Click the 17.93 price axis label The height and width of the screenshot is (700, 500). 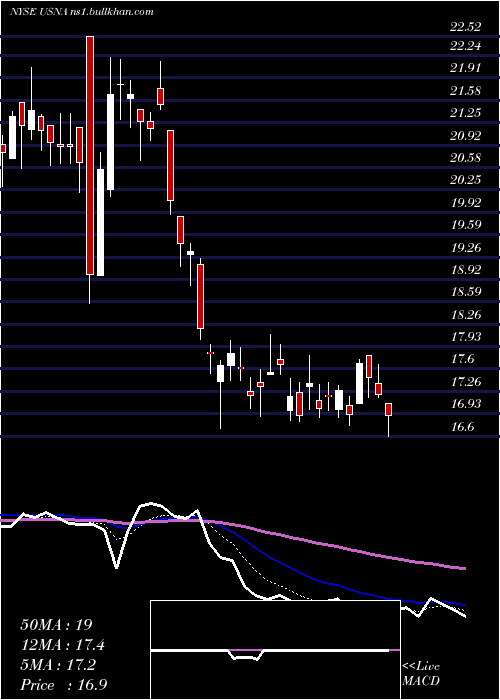[x=466, y=337]
